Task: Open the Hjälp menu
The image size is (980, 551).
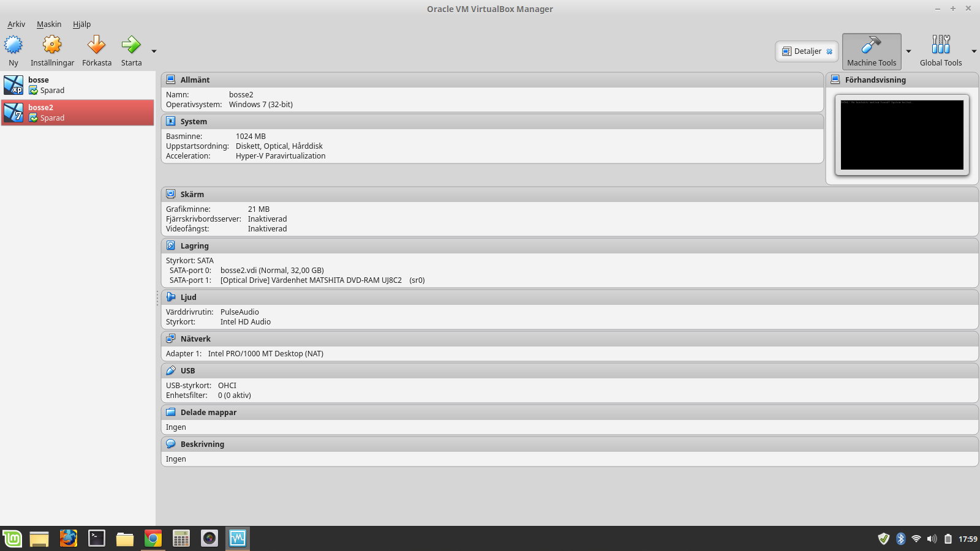Action: point(81,24)
